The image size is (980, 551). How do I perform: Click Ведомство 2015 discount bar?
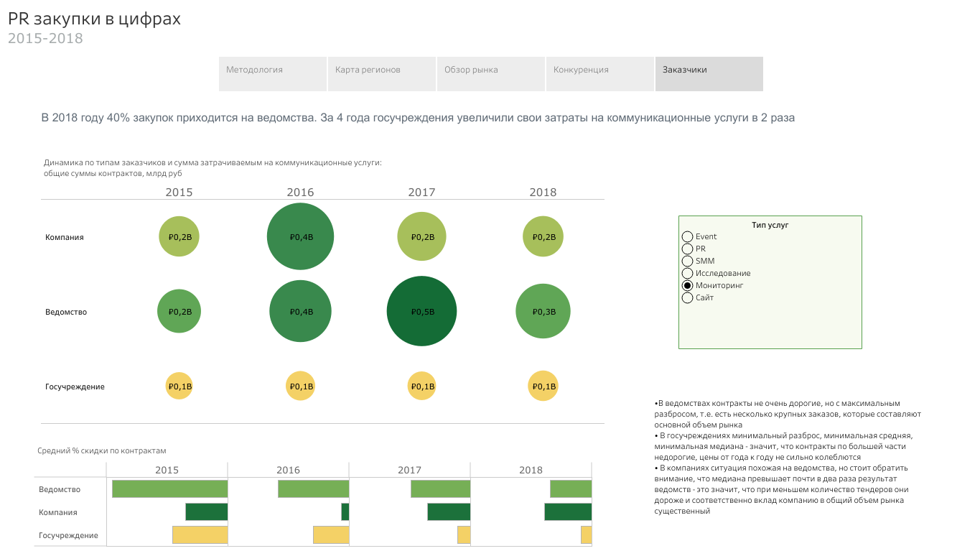[169, 489]
